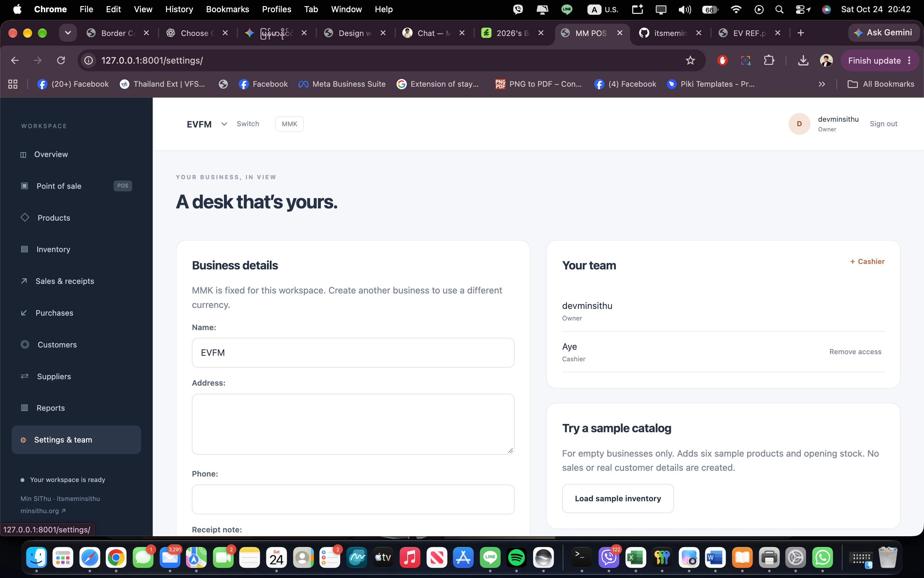This screenshot has height=578, width=924.
Task: Open the Chrome Extensions puzzle icon
Action: (x=769, y=60)
